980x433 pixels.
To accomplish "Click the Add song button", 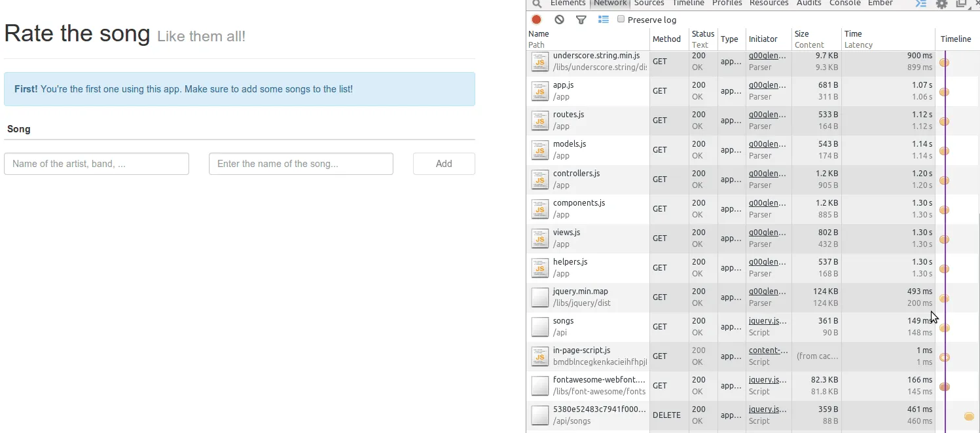I will click(444, 164).
